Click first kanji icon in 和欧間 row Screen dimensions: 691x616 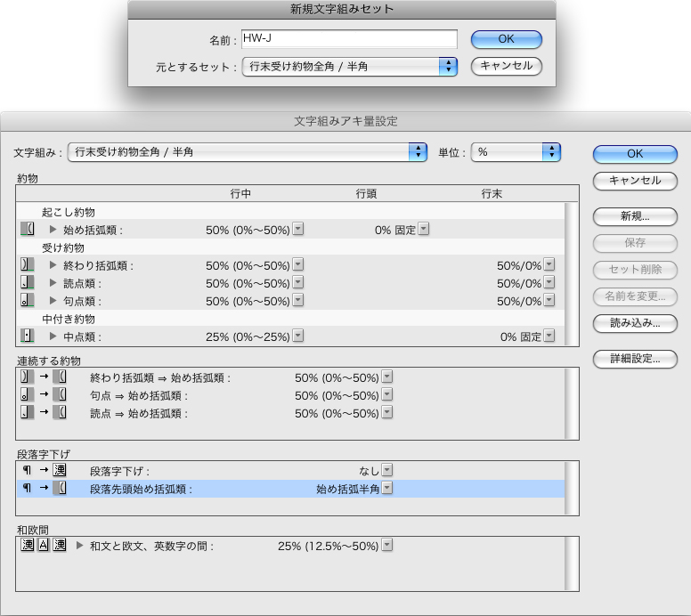pyautogui.click(x=28, y=545)
